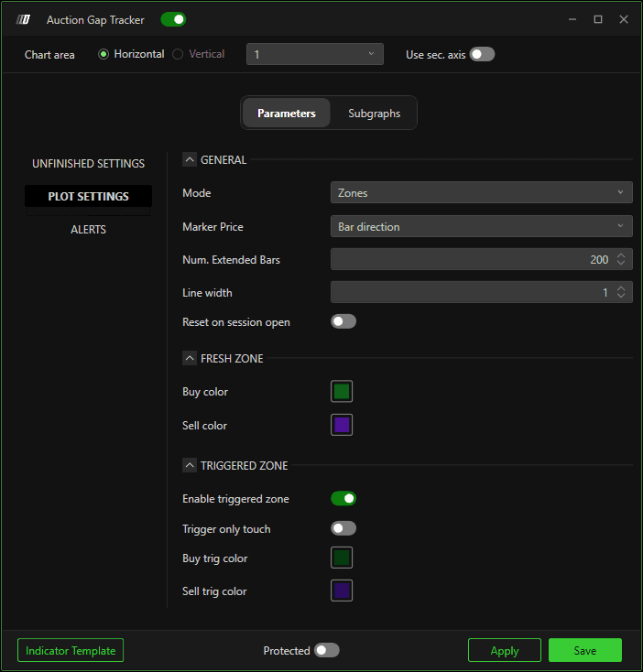Collapse the General group
The height and width of the screenshot is (672, 643).
click(190, 159)
